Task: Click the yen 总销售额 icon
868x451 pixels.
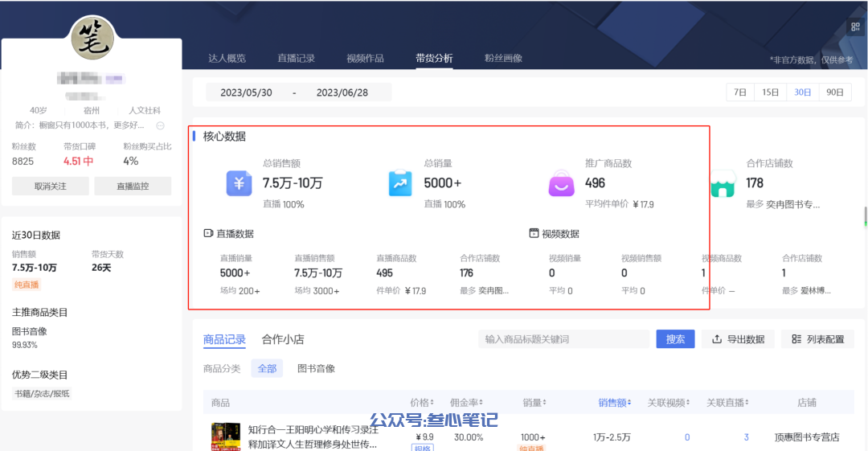Action: coord(240,183)
